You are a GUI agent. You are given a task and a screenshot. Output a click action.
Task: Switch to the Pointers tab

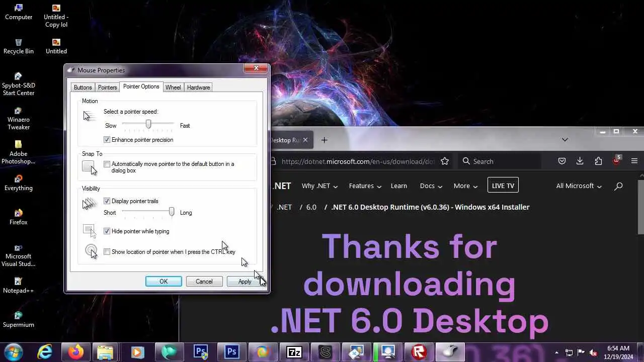pos(107,87)
